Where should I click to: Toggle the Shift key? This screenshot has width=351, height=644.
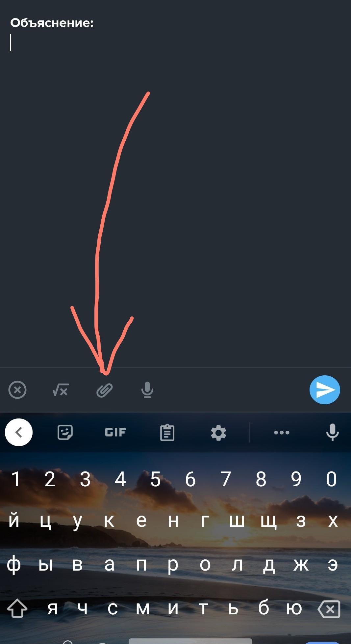point(17,608)
